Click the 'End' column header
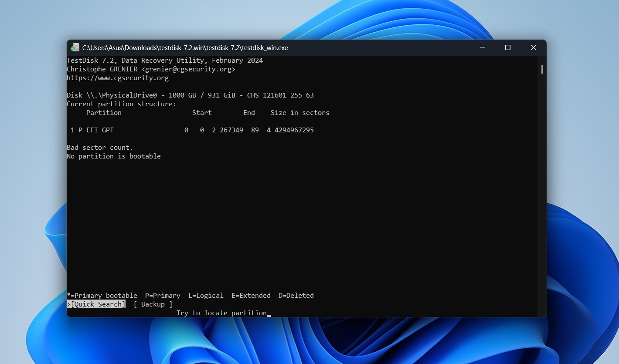 [249, 113]
